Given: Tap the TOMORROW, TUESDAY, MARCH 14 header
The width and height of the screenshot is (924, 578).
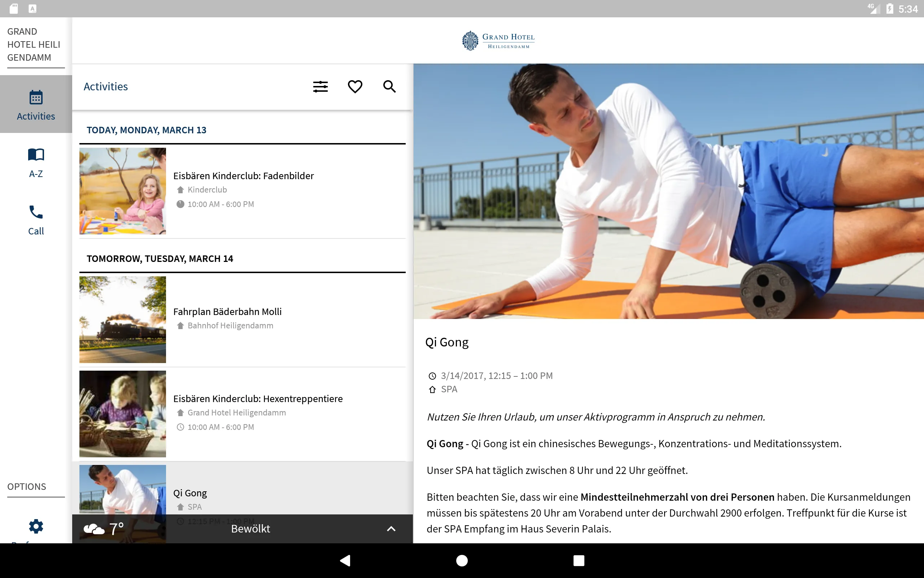Looking at the screenshot, I should tap(160, 259).
